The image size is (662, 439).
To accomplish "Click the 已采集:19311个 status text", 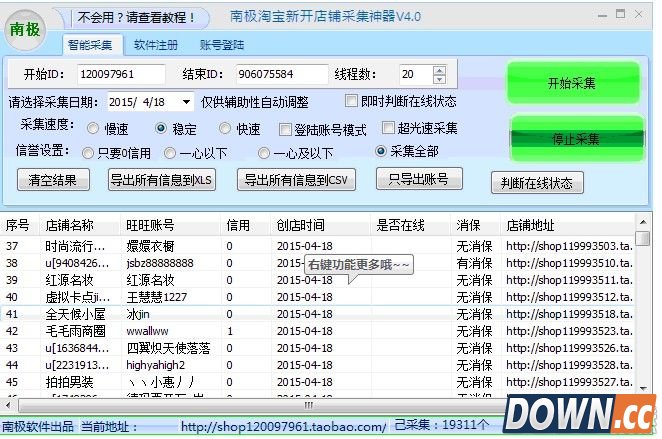I will pyautogui.click(x=442, y=425).
